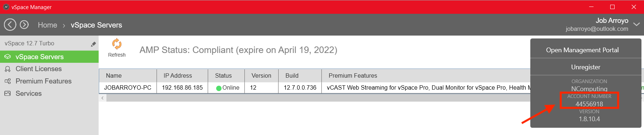The width and height of the screenshot is (644, 135).
Task: Click the Client Licenses sidebar icon
Action: (8, 69)
